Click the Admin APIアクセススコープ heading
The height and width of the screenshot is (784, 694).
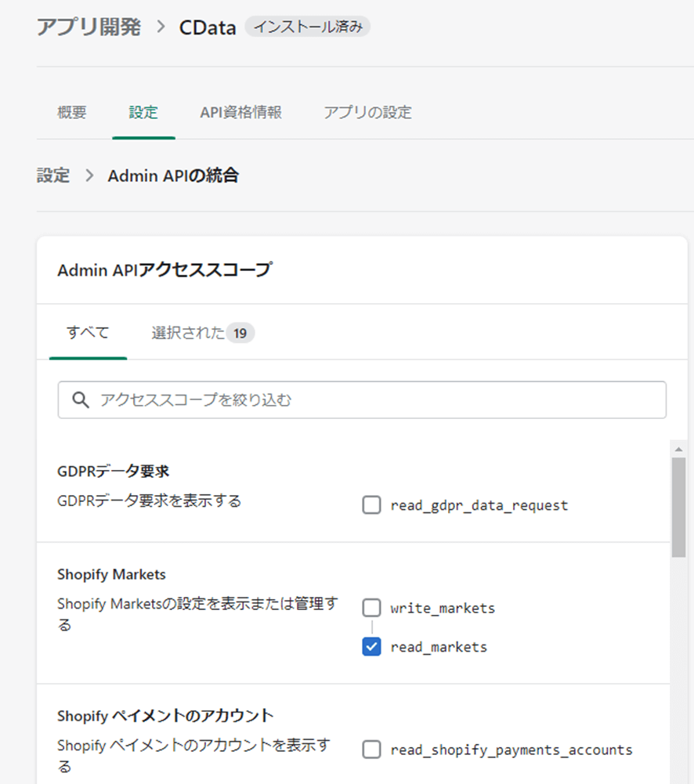click(165, 270)
